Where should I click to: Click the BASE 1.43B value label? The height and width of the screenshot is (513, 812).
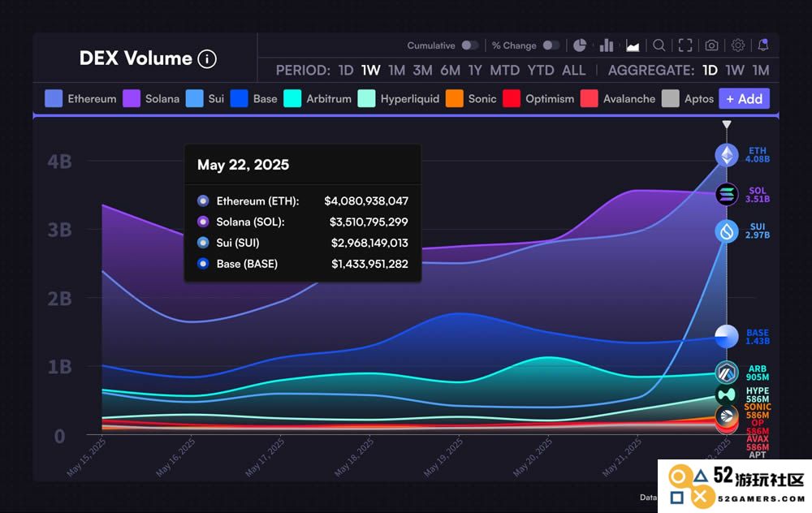(758, 337)
